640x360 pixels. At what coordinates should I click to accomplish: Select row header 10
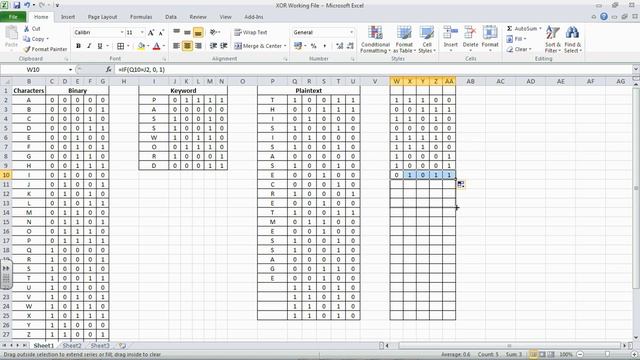(6, 175)
